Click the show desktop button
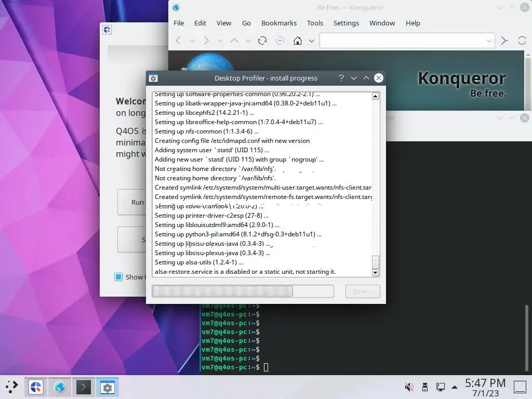 520,387
